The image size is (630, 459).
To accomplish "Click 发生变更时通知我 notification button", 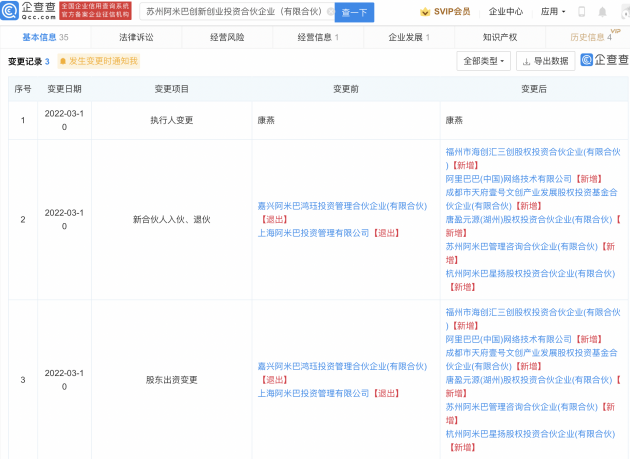I will [99, 61].
